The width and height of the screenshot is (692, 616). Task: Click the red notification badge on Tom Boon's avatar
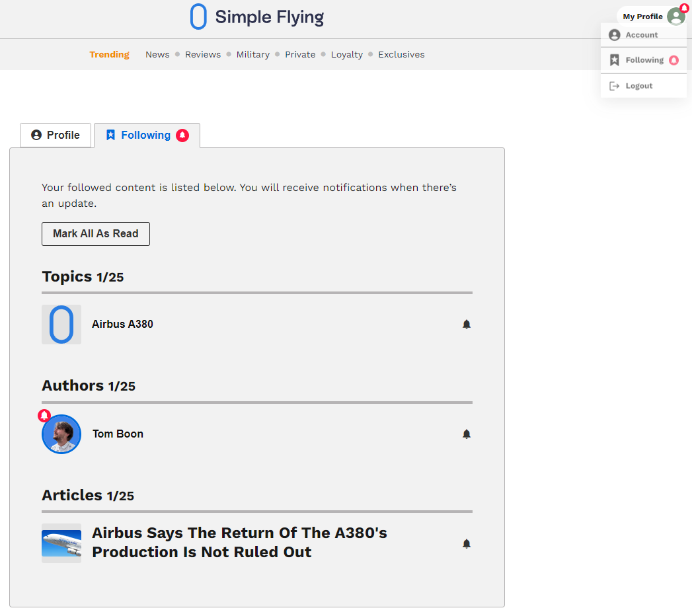point(44,416)
